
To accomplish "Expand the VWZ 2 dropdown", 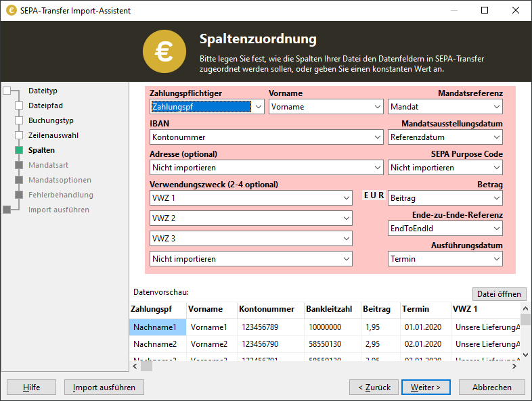I will pos(346,218).
